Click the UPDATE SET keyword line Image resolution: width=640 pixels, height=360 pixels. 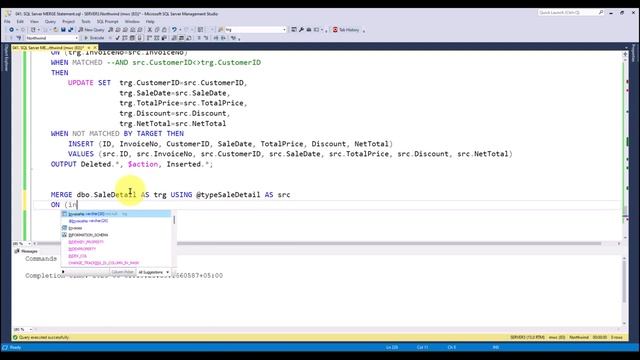tap(158, 82)
